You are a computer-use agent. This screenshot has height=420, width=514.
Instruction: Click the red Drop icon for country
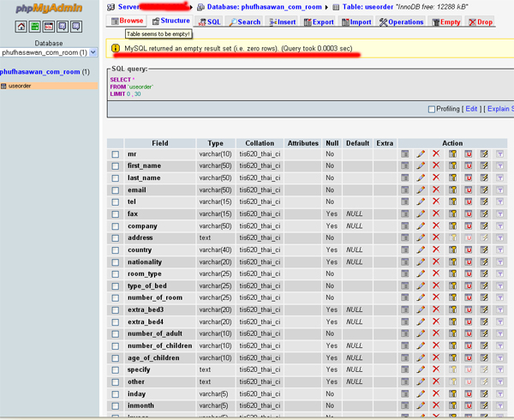click(x=436, y=249)
